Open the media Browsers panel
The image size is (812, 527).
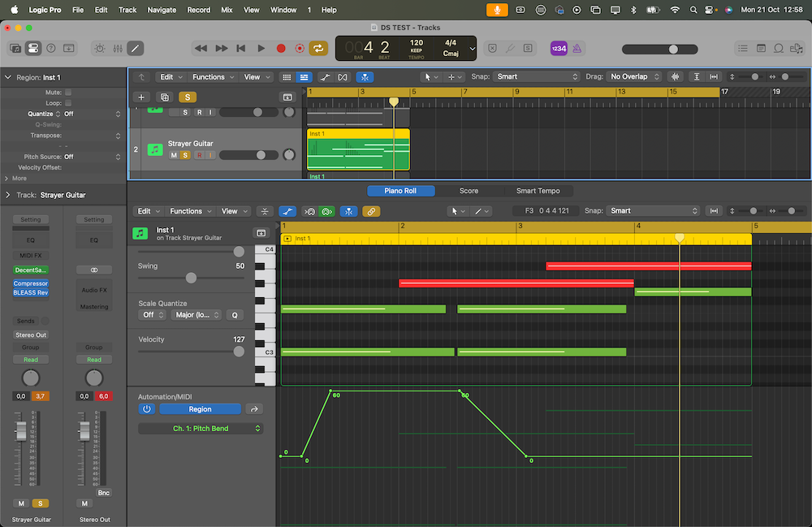(x=797, y=48)
